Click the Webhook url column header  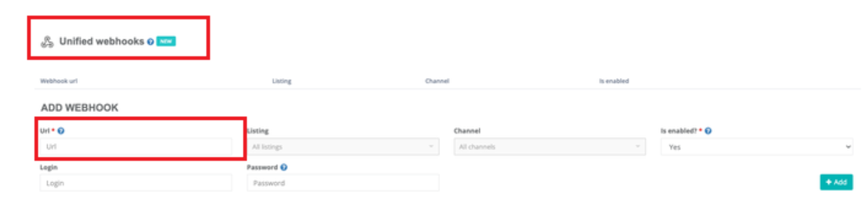point(59,81)
